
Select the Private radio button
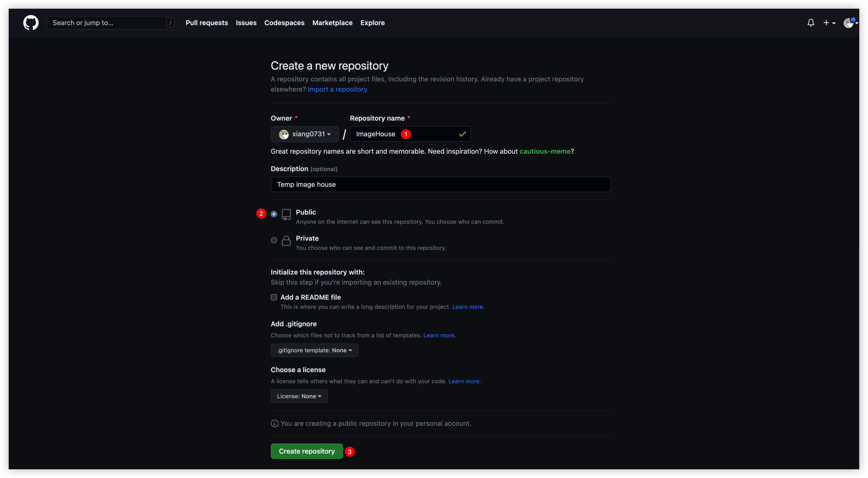click(274, 240)
